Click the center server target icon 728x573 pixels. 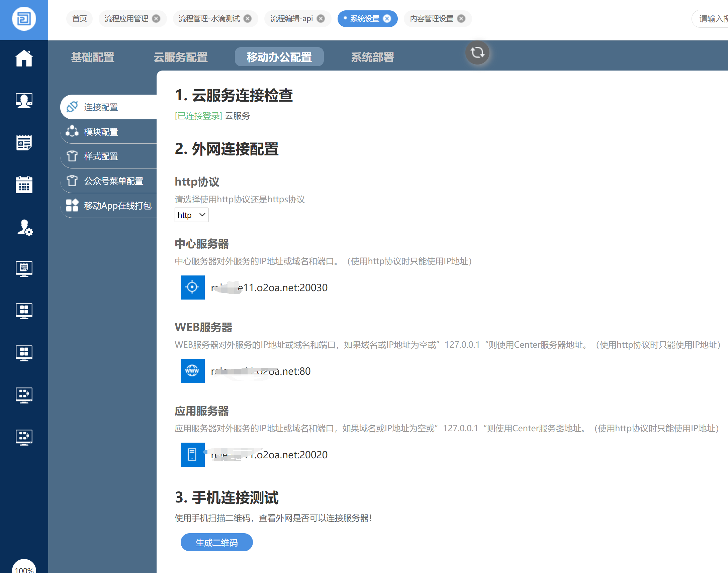click(x=192, y=287)
